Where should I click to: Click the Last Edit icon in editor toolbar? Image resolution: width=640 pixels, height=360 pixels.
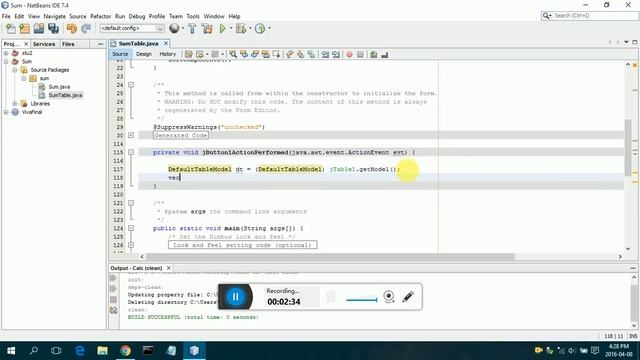[x=188, y=54]
